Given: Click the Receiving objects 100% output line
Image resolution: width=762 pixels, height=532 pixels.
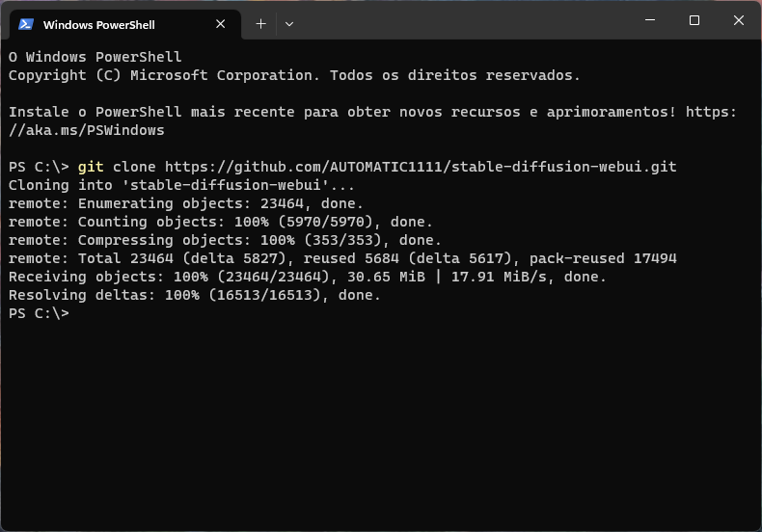Looking at the screenshot, I should 307,277.
